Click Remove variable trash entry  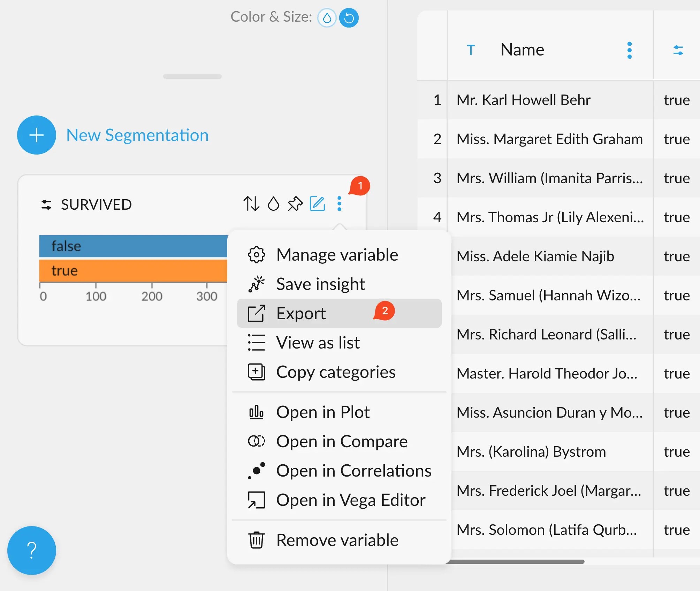coord(337,540)
